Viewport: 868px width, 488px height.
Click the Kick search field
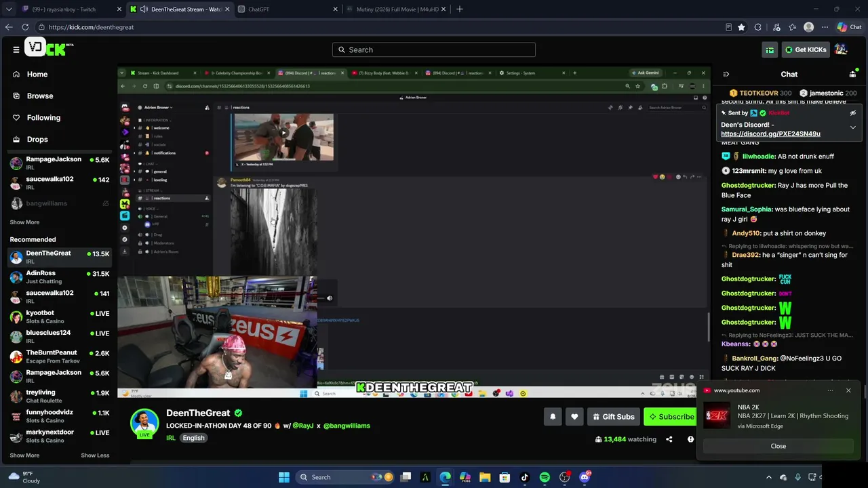434,49
